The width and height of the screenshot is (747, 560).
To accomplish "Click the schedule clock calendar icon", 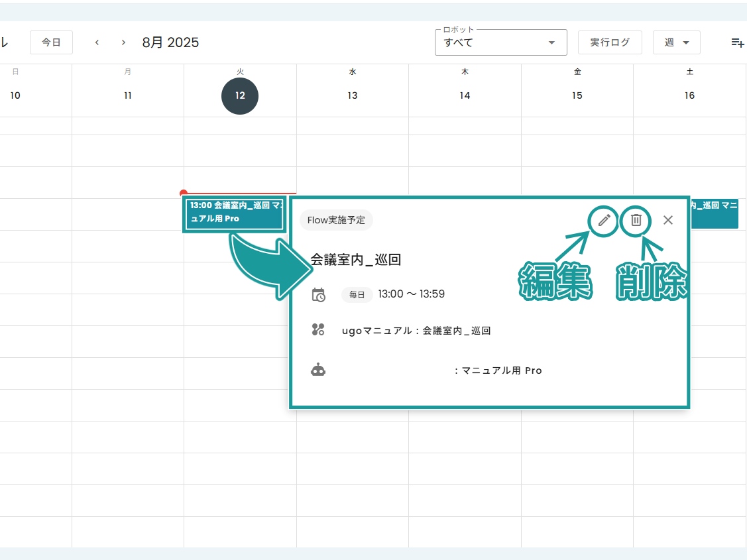I will tap(318, 295).
